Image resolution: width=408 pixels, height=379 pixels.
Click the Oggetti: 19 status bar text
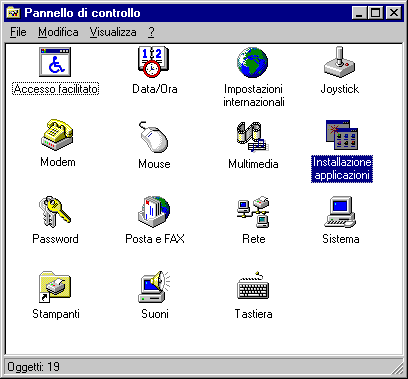[33, 367]
